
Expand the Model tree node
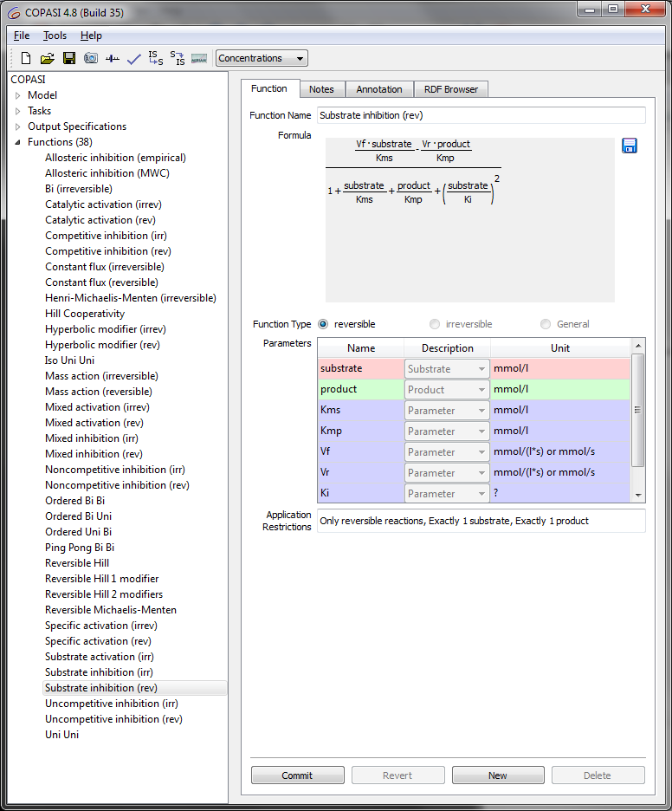point(17,95)
